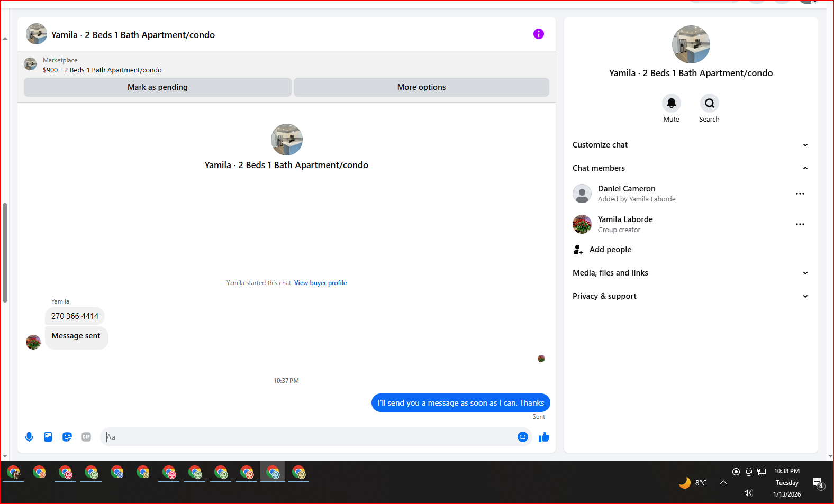This screenshot has width=834, height=504.
Task: Open options menu for Yamila Laborde
Action: click(800, 224)
